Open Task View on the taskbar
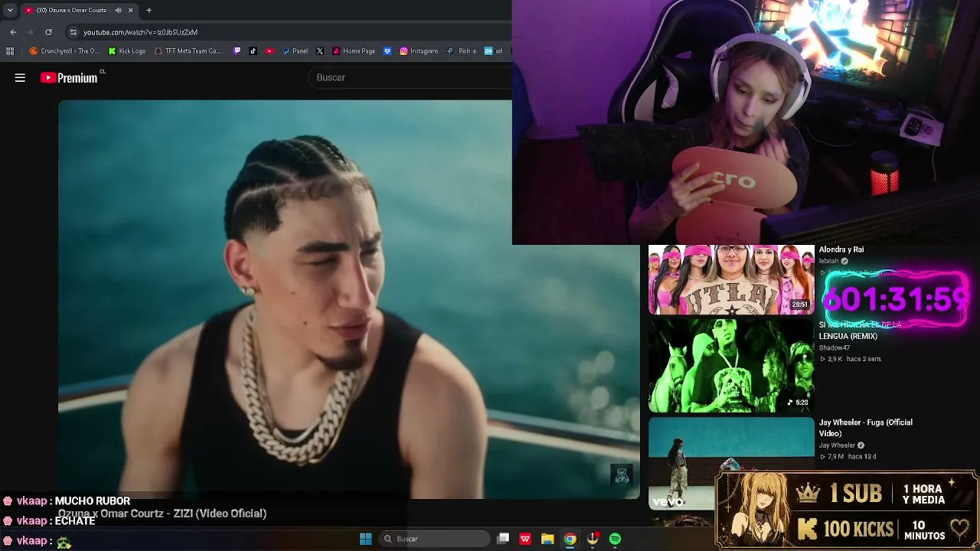The image size is (980, 551). [503, 539]
